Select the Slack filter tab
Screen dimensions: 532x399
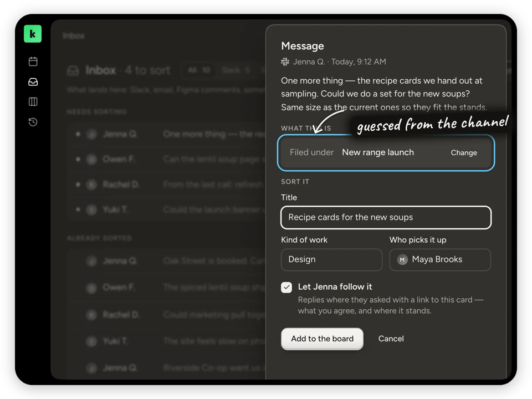(236, 70)
